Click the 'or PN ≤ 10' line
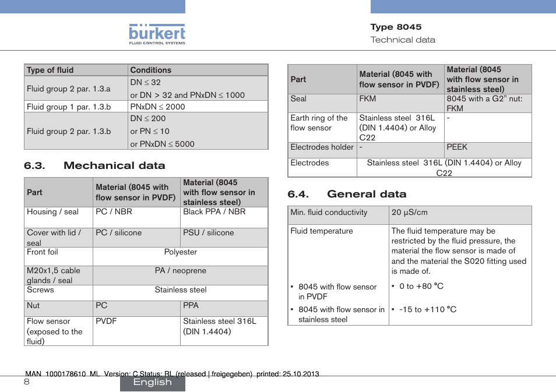Image resolution: width=556 pixels, height=392 pixels. [x=150, y=131]
